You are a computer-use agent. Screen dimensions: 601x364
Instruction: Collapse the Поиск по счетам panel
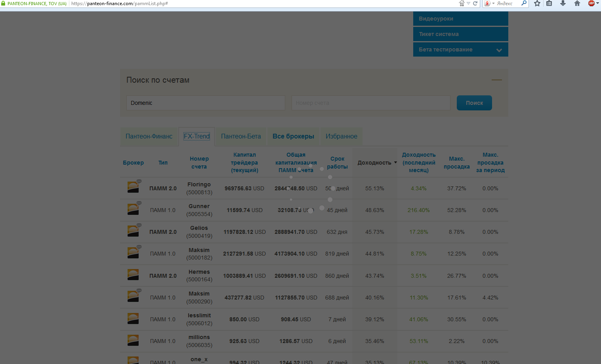pyautogui.click(x=496, y=80)
